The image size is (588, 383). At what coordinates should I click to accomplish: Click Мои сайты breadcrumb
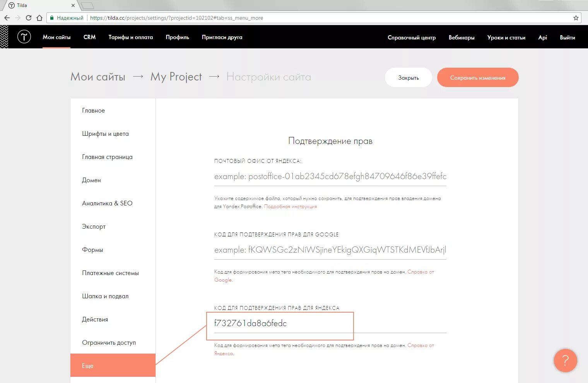(x=98, y=77)
